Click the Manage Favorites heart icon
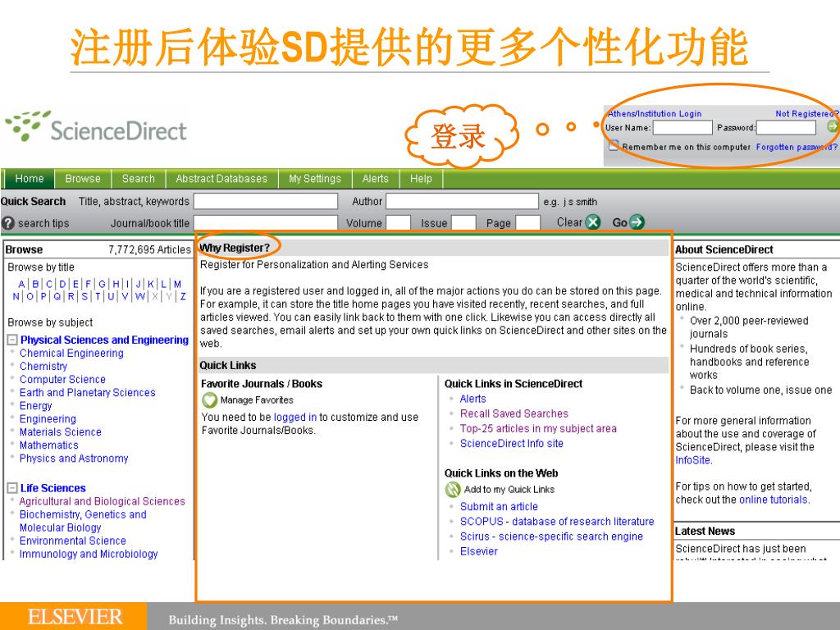 209,400
